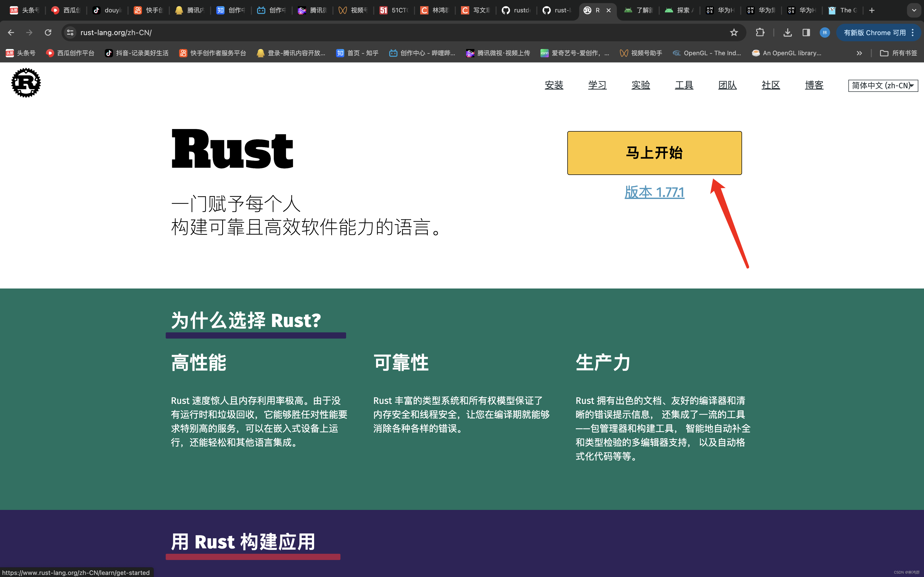The width and height of the screenshot is (924, 577).
Task: Open the 腾讯微视·视频上传 bookmark
Action: 498,53
